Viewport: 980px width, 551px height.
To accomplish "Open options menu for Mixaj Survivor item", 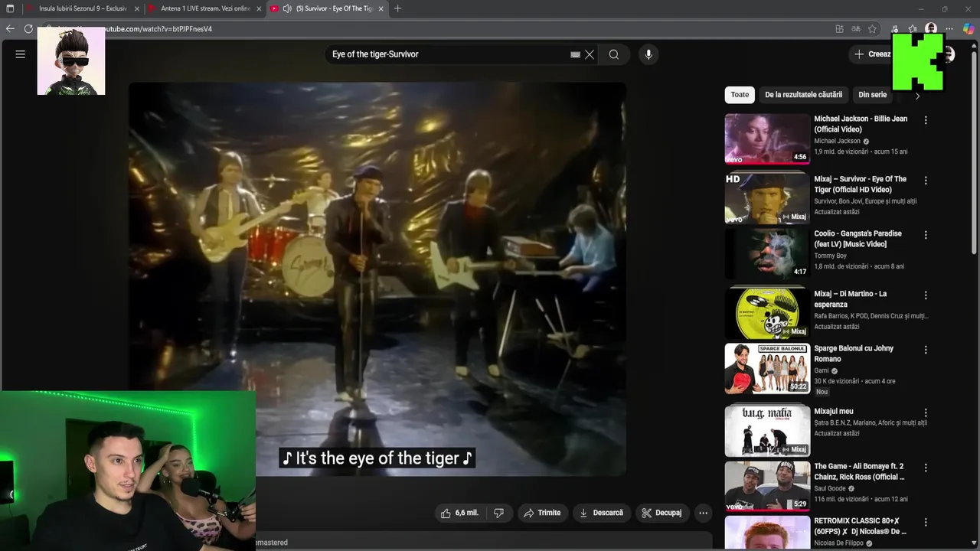I will point(926,181).
